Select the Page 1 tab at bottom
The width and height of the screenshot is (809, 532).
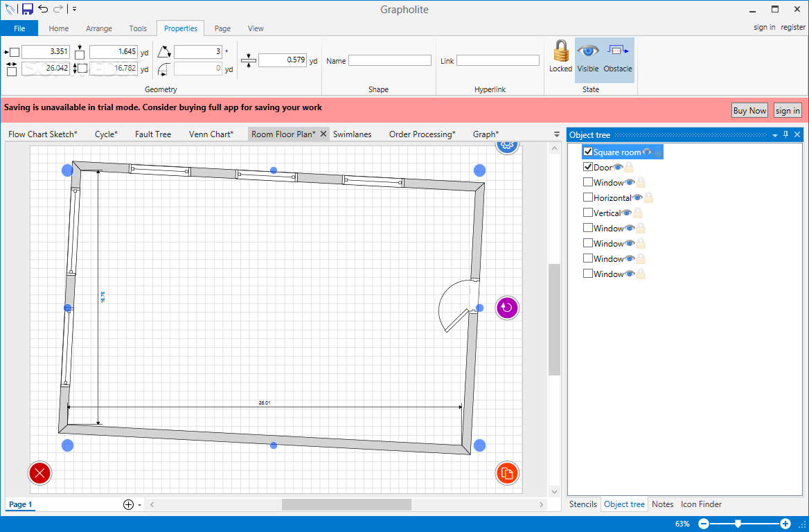click(21, 505)
